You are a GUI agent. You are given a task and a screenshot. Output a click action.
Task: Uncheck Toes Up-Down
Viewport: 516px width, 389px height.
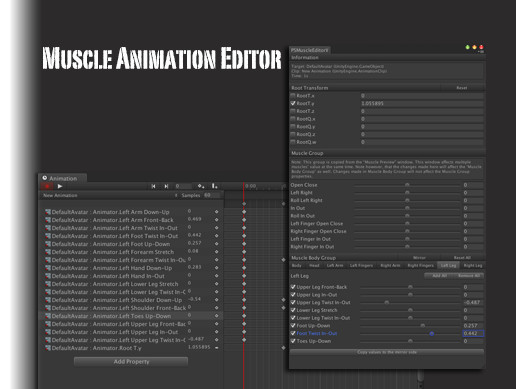pyautogui.click(x=293, y=341)
